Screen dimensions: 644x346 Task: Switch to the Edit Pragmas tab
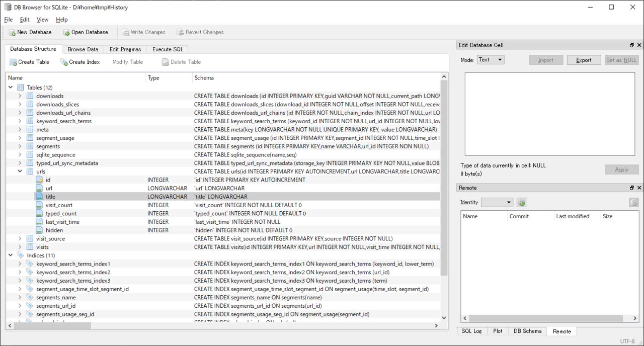pos(125,49)
